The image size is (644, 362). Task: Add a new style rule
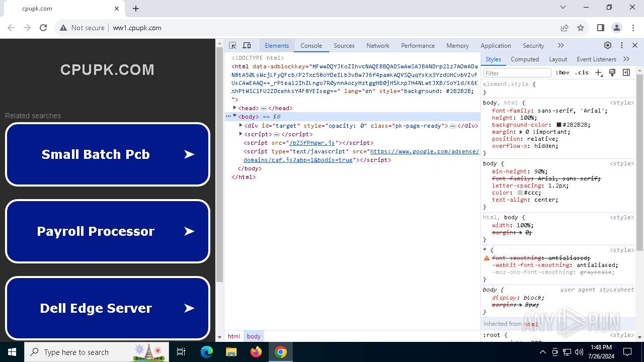(598, 72)
